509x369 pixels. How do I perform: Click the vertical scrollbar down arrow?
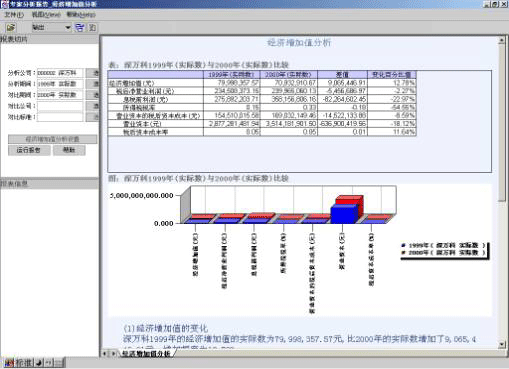(x=502, y=344)
